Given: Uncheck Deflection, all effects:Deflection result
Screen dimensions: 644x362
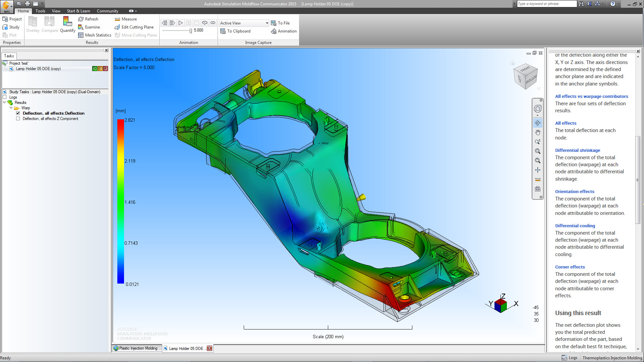Looking at the screenshot, I should click(18, 113).
